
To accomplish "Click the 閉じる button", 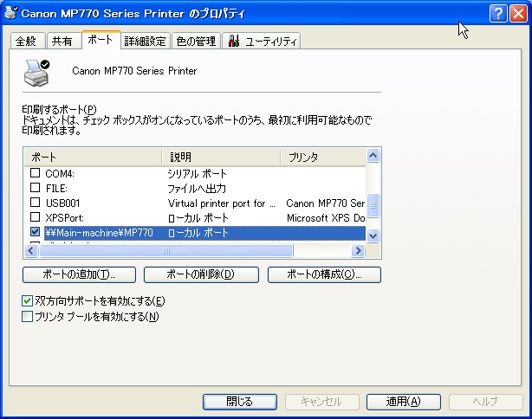I will pyautogui.click(x=240, y=402).
